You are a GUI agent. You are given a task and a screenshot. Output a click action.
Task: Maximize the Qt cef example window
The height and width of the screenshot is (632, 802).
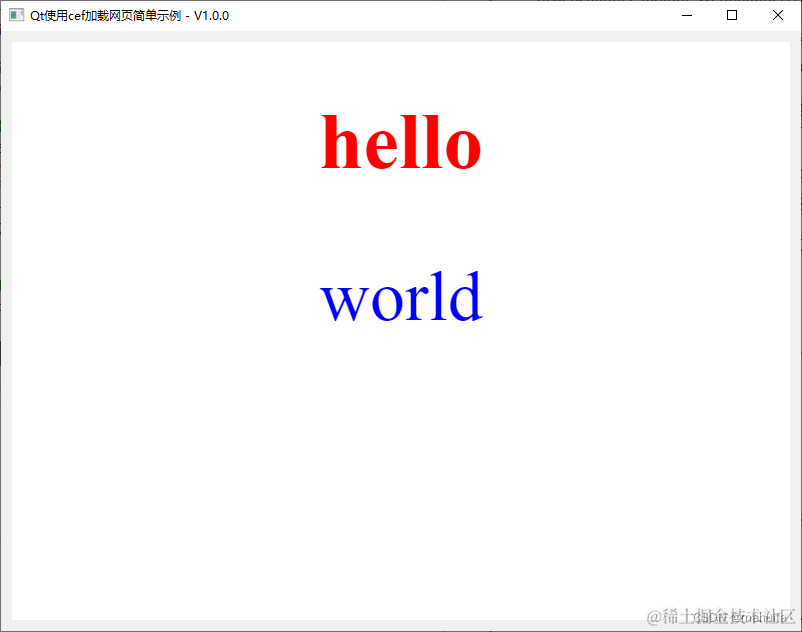[732, 15]
